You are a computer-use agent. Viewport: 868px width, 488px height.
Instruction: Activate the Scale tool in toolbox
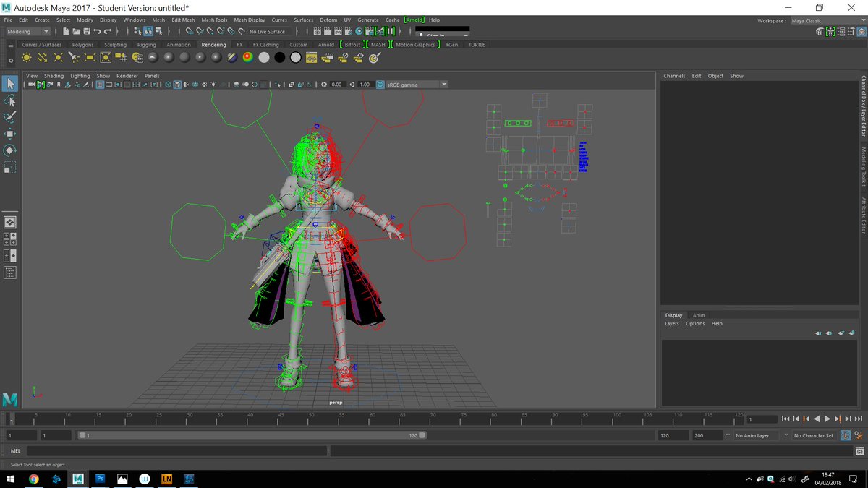tap(10, 168)
